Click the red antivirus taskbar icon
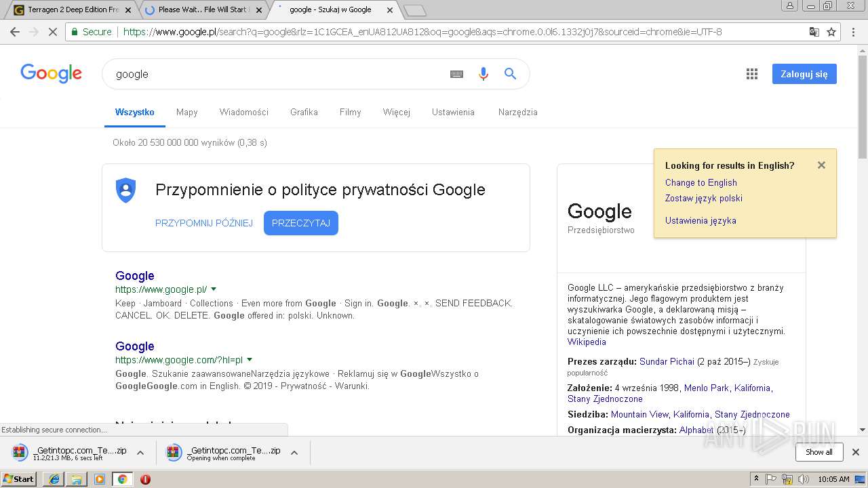The image size is (868, 488). pyautogui.click(x=145, y=479)
